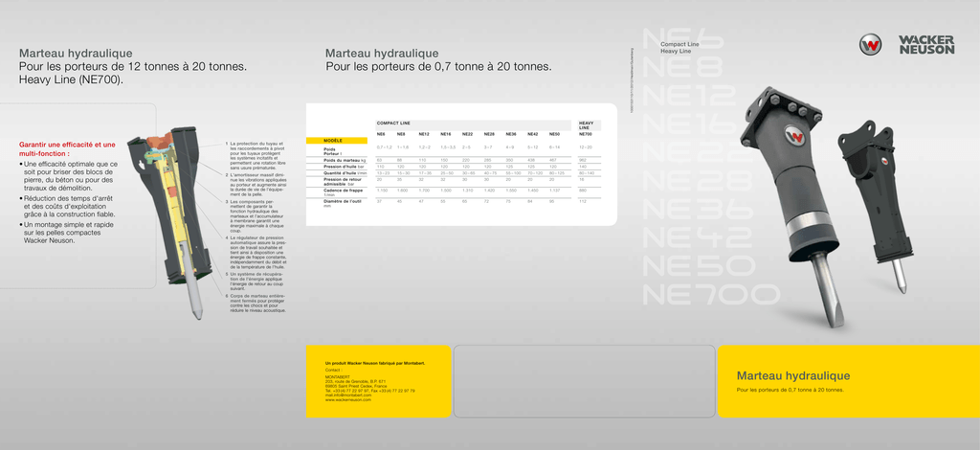Image resolution: width=980 pixels, height=450 pixels.
Task: Select the large hydraulic hammer product image
Action: 792,206
